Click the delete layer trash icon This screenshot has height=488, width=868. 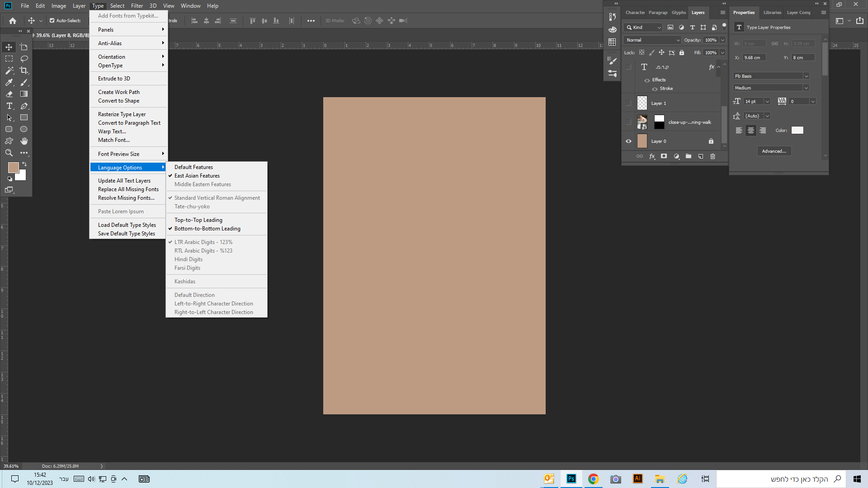click(x=713, y=156)
